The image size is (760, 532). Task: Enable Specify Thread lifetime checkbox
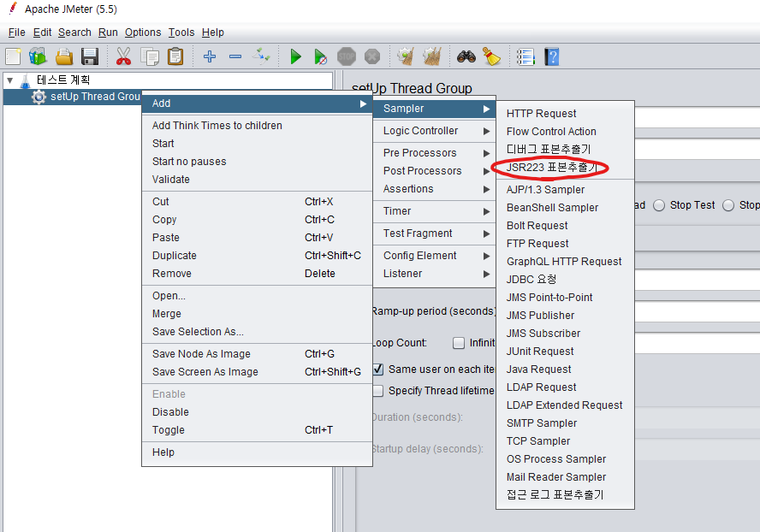pyautogui.click(x=378, y=391)
